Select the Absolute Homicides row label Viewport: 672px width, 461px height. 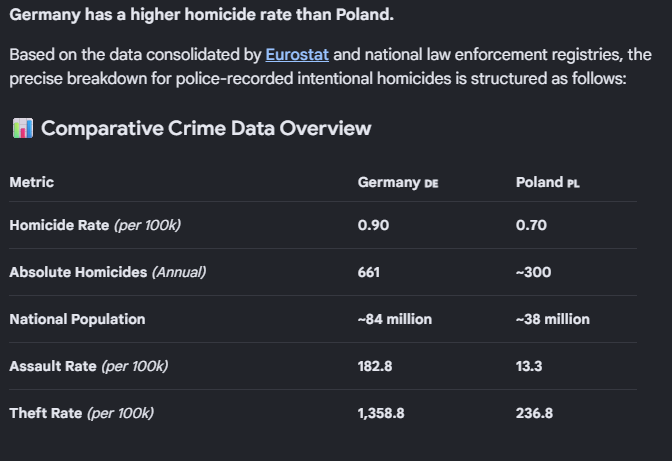click(108, 272)
